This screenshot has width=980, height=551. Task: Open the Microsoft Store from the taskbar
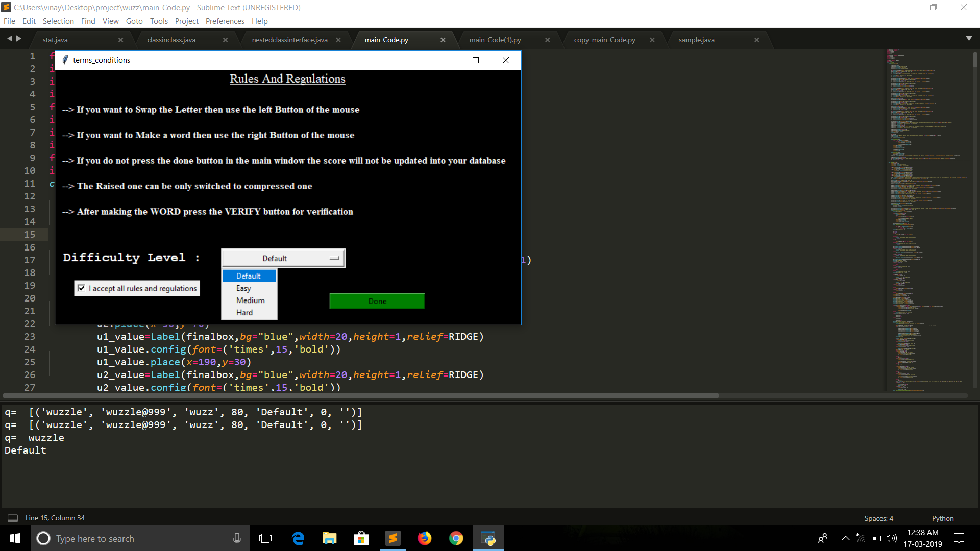[361, 538]
